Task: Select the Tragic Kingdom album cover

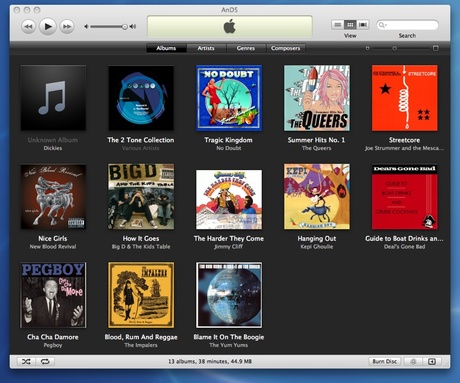Action: [229, 98]
